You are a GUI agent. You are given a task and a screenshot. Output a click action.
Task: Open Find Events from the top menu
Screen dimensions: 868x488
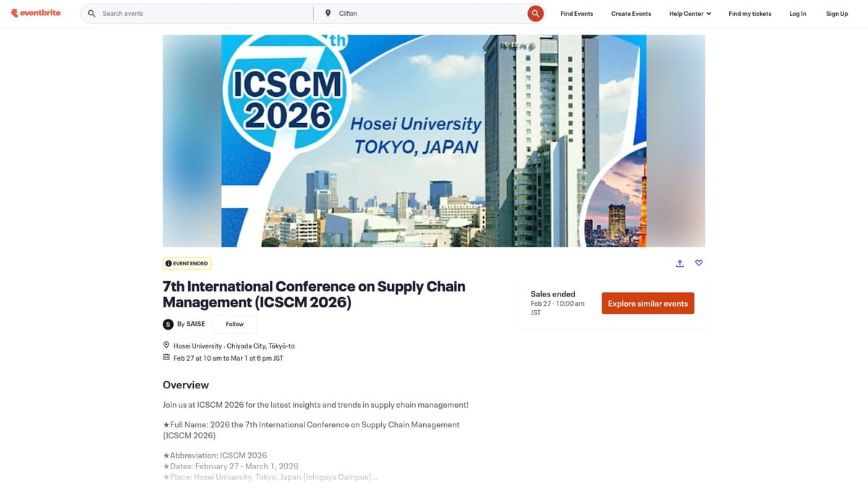576,12
